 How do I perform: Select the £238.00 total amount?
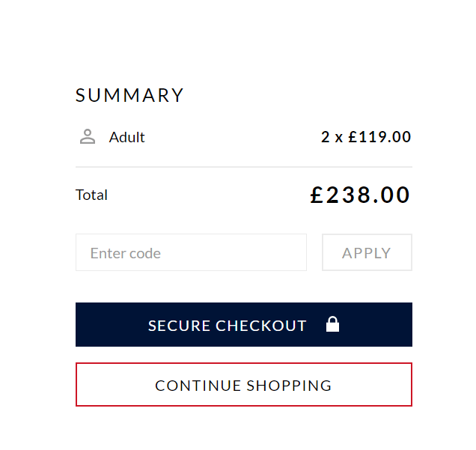click(x=360, y=195)
